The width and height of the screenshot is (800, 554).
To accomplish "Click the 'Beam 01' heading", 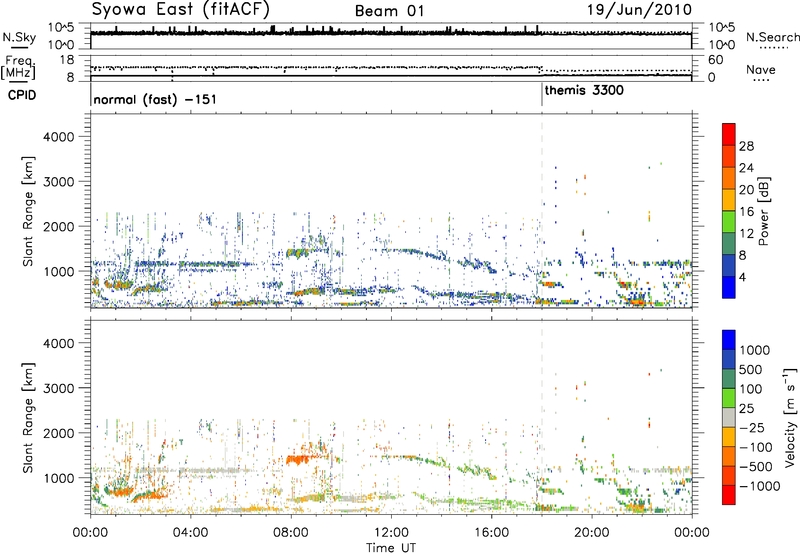I will [x=390, y=11].
